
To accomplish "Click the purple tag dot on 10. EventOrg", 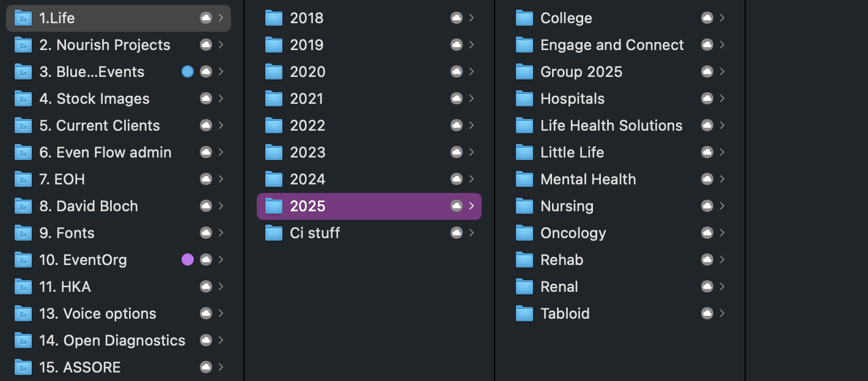I will [x=188, y=260].
